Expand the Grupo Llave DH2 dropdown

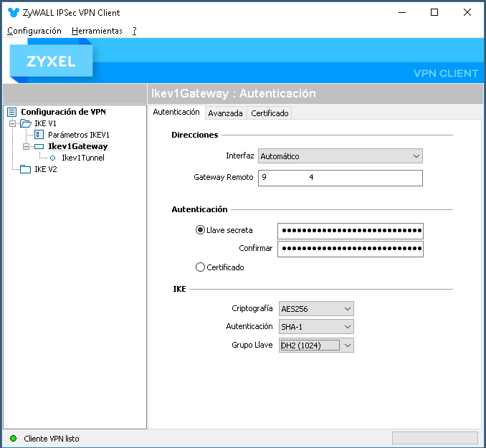316,345
